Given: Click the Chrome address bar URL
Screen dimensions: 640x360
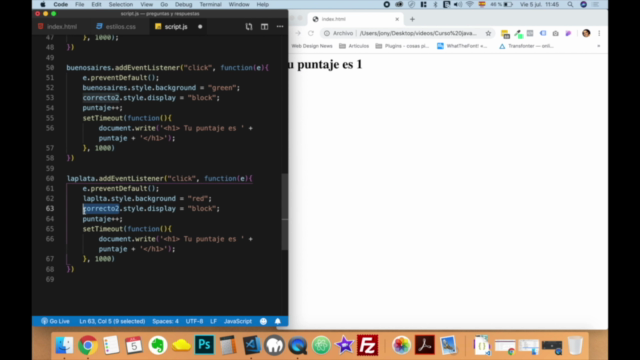Looking at the screenshot, I should pos(418,33).
